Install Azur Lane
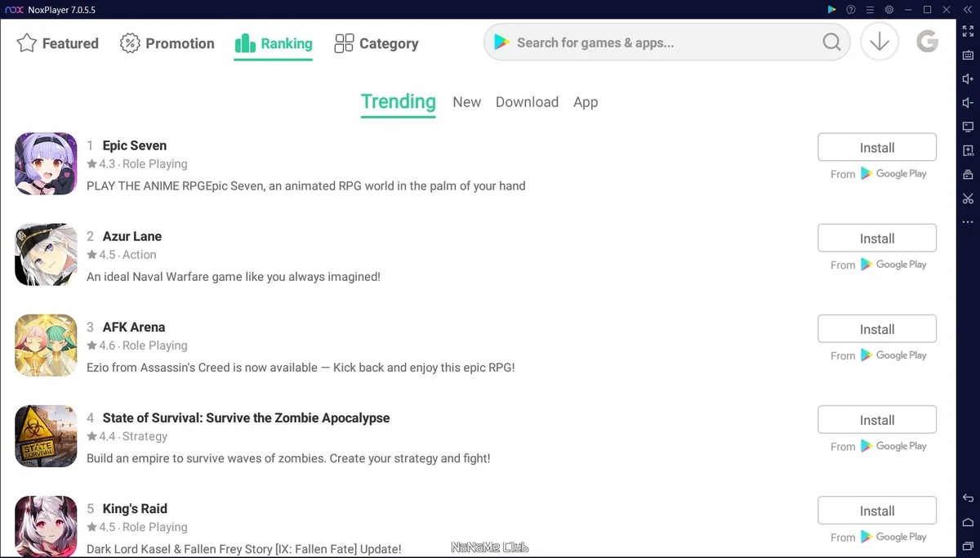The image size is (980, 558). tap(877, 239)
